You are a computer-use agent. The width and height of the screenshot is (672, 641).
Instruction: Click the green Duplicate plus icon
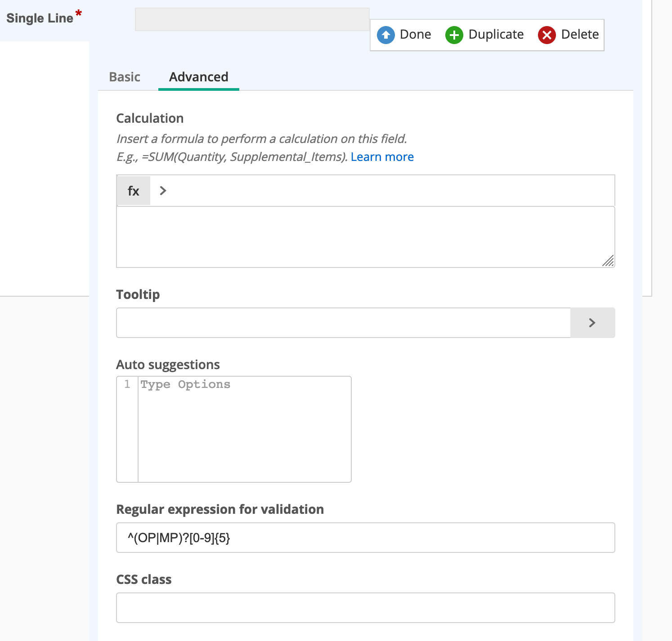[454, 35]
